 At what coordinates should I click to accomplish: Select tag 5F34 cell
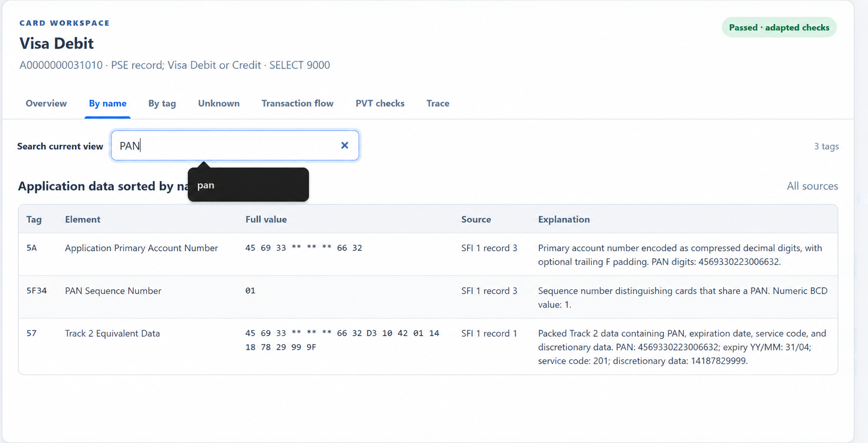(x=37, y=291)
